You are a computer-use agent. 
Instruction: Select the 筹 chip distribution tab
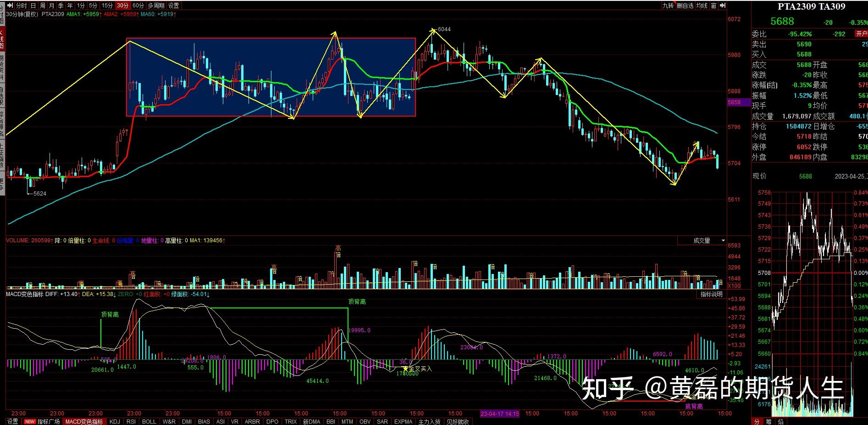[768, 421]
